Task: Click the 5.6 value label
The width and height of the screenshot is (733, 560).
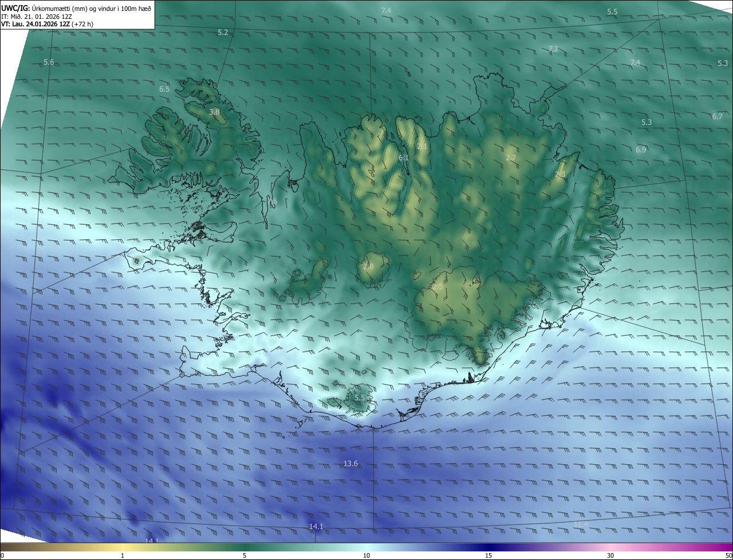Action: [x=49, y=62]
